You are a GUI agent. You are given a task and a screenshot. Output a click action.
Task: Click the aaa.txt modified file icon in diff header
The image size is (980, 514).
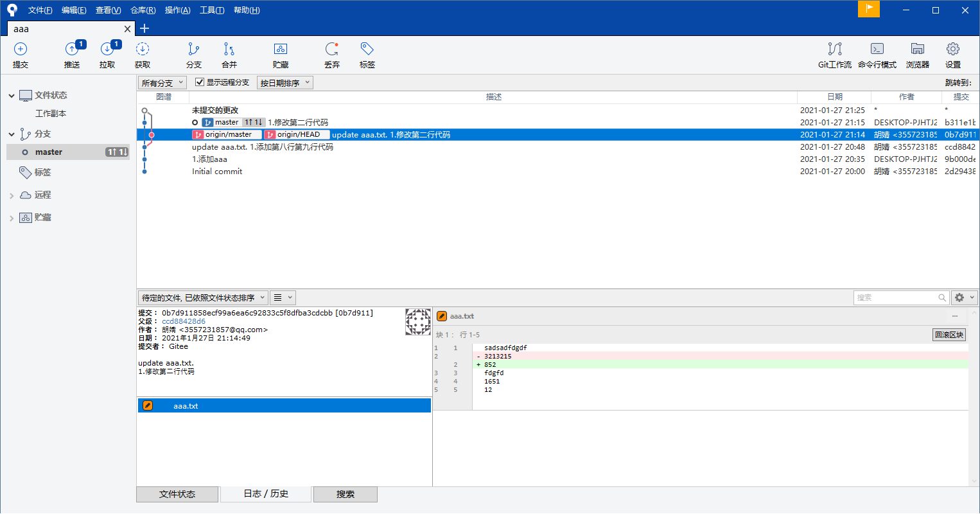[x=442, y=316]
